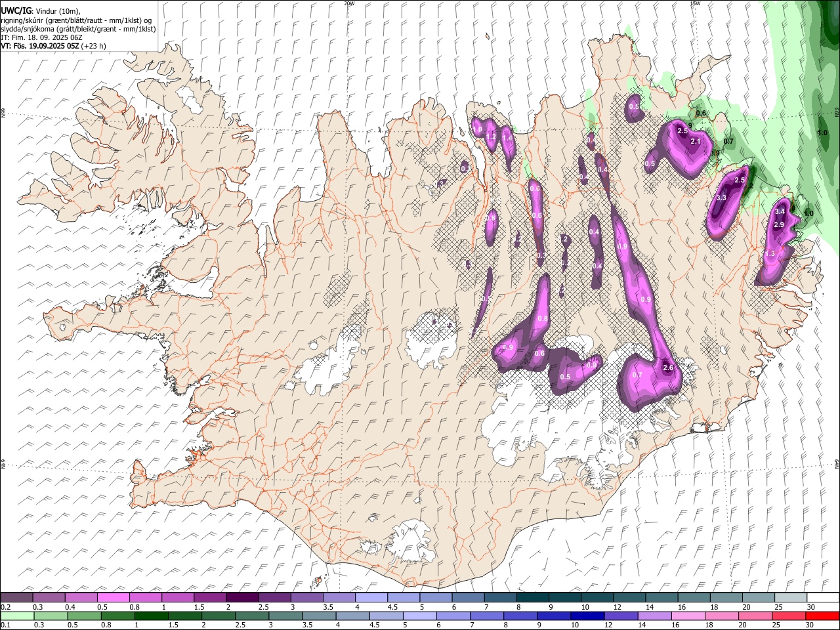Pick the bright red swatch after 30 in the rain legend
The width and height of the screenshot is (840, 630).
coord(823,616)
